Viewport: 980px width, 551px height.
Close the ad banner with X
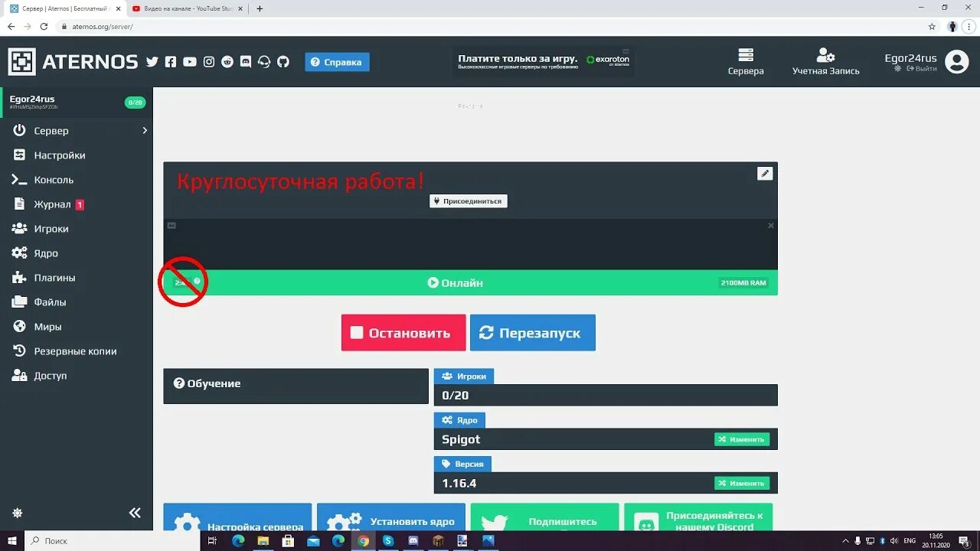(x=771, y=226)
